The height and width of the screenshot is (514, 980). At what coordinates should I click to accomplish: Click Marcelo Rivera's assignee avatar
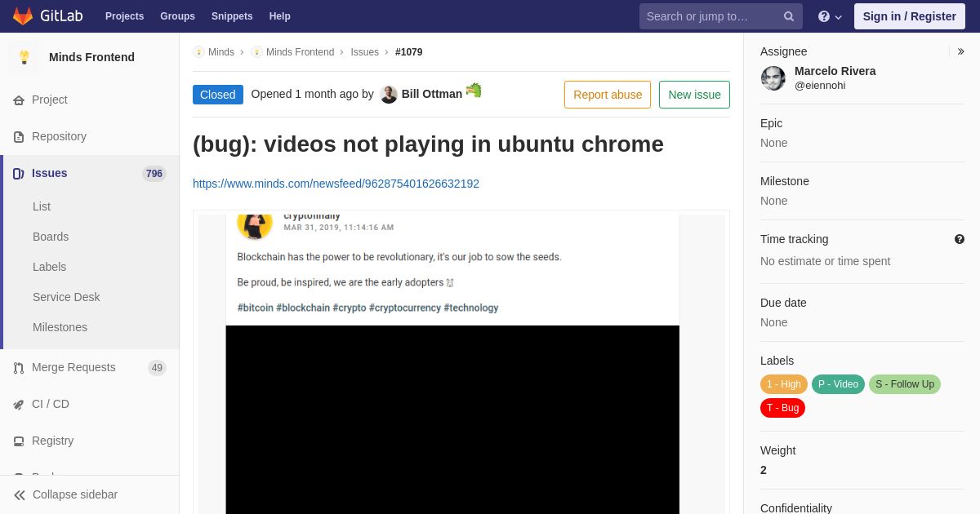point(773,78)
